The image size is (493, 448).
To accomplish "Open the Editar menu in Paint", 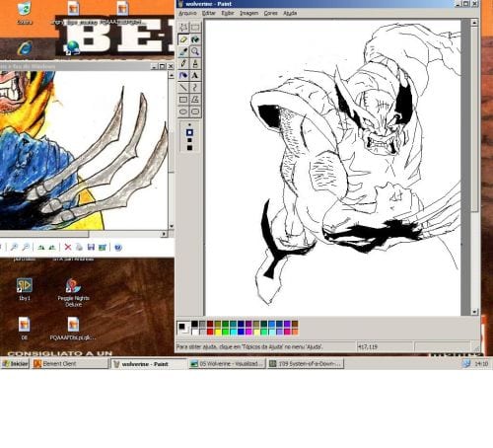I will 209,13.
